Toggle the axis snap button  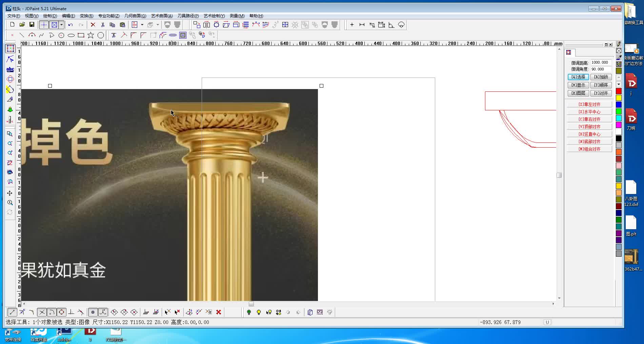coord(103,312)
